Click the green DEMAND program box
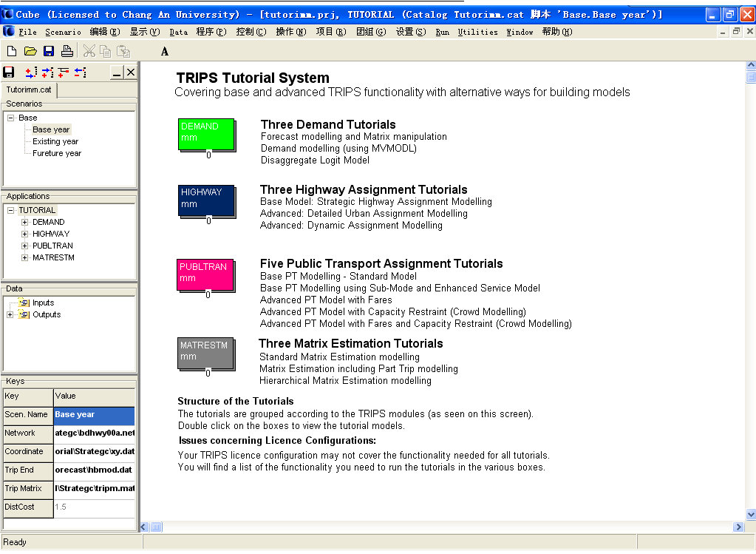The width and height of the screenshot is (756, 554). click(206, 134)
